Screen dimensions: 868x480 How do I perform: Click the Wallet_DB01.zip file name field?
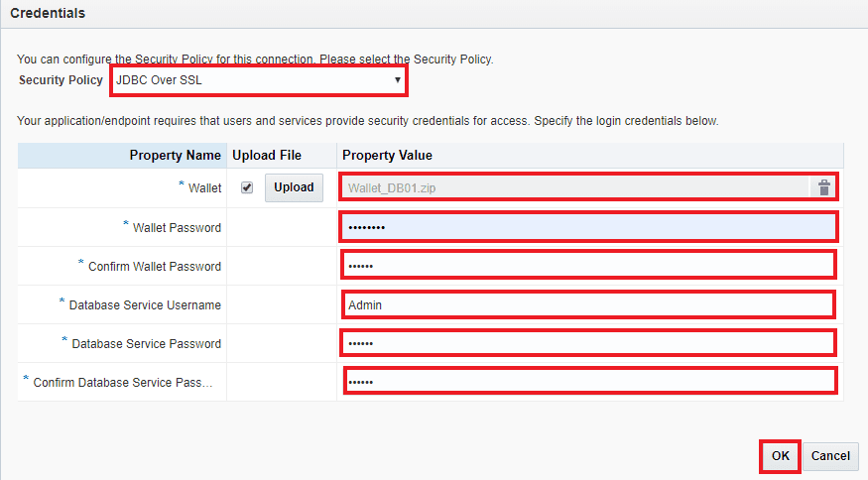[x=575, y=187]
